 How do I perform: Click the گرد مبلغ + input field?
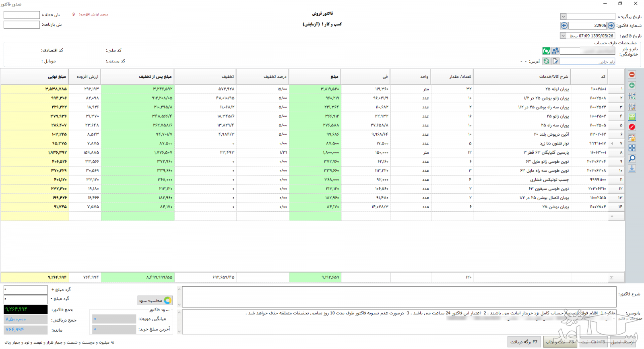pyautogui.click(x=26, y=290)
